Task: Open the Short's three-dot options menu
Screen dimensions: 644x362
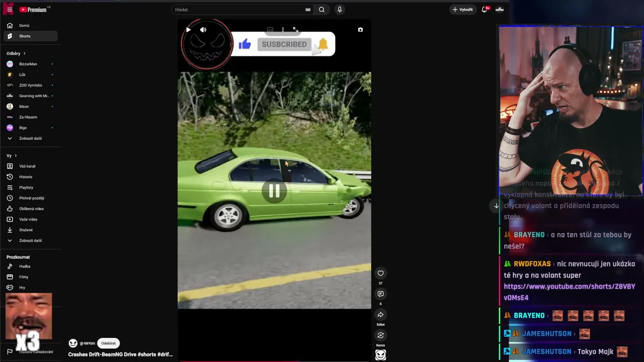Action: (283, 30)
